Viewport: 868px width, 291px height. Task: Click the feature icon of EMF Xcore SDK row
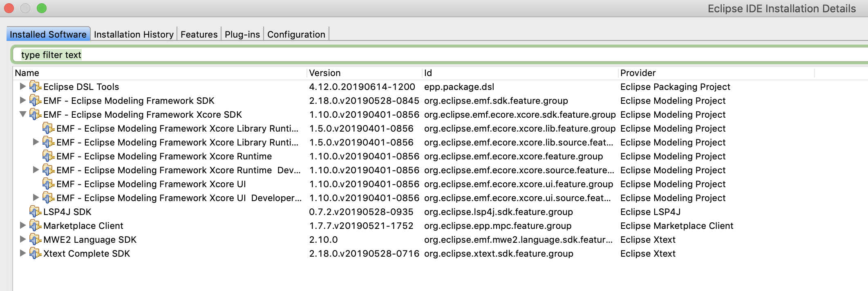[36, 114]
